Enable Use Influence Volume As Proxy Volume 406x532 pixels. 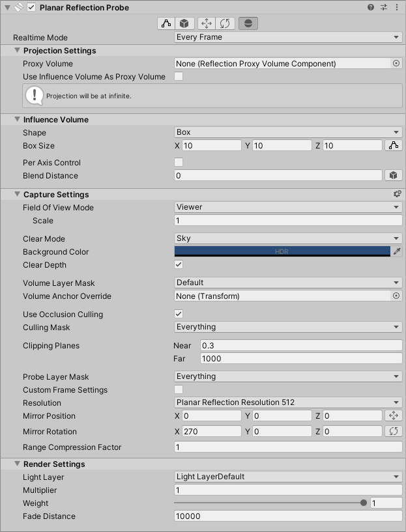179,77
